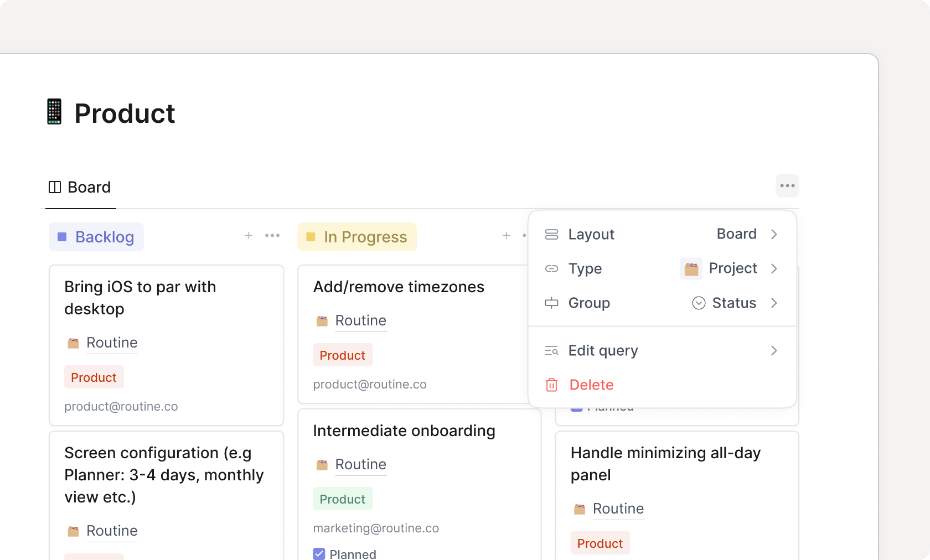Open Backlog column more options
The width and height of the screenshot is (930, 560).
(272, 236)
